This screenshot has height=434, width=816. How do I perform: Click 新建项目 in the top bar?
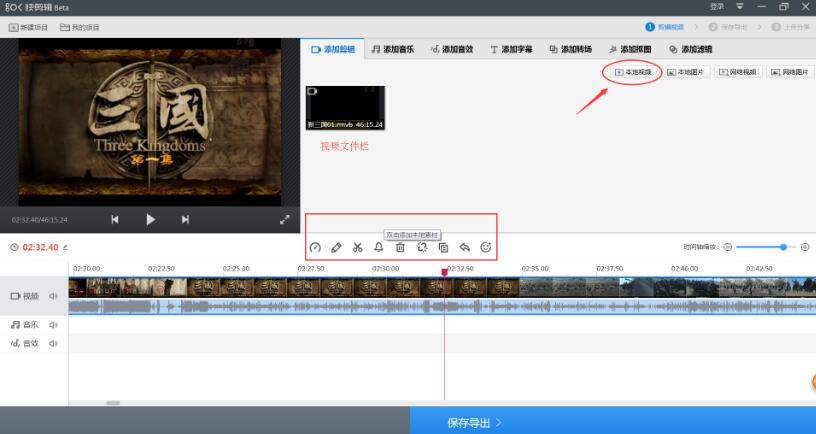[x=28, y=27]
